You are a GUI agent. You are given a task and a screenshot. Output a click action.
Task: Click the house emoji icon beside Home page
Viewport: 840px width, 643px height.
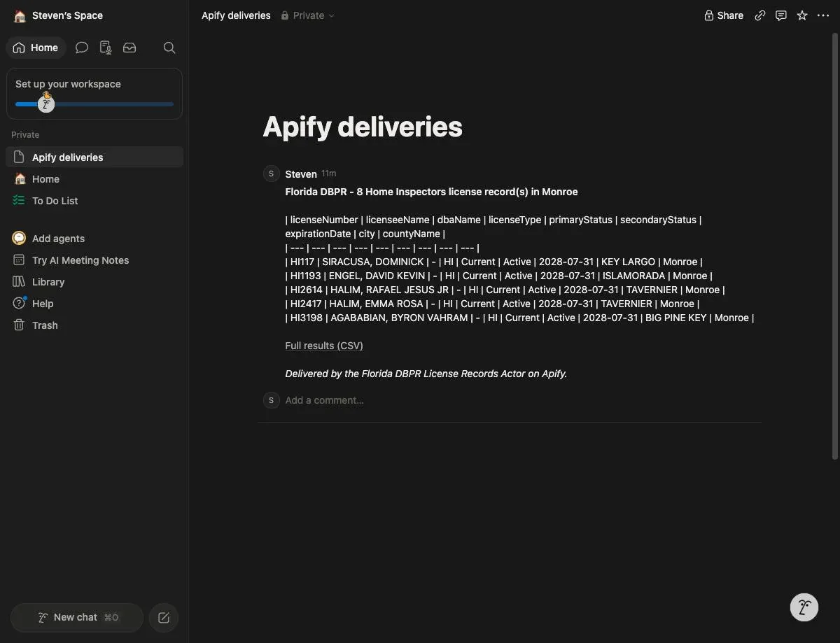pyautogui.click(x=19, y=179)
